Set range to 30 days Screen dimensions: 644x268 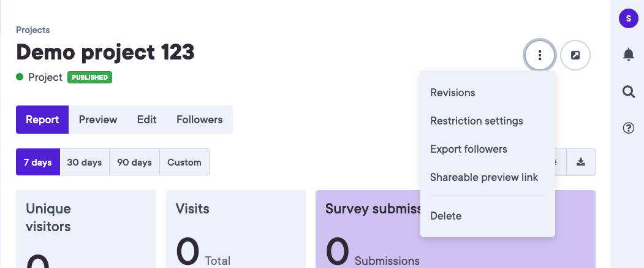click(x=85, y=163)
